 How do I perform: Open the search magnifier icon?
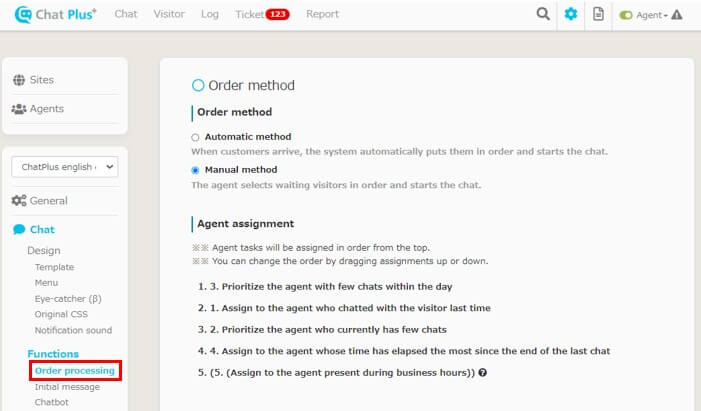point(543,14)
